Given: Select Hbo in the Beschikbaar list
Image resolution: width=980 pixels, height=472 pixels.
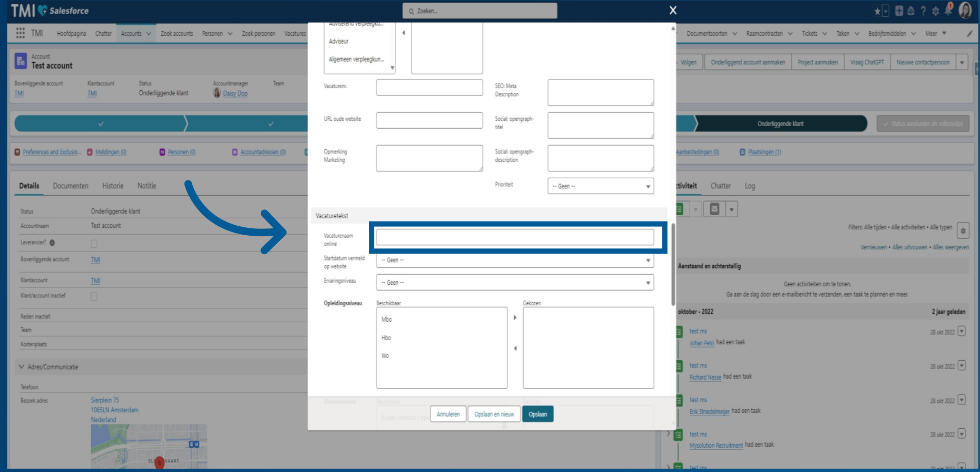Looking at the screenshot, I should tap(386, 338).
